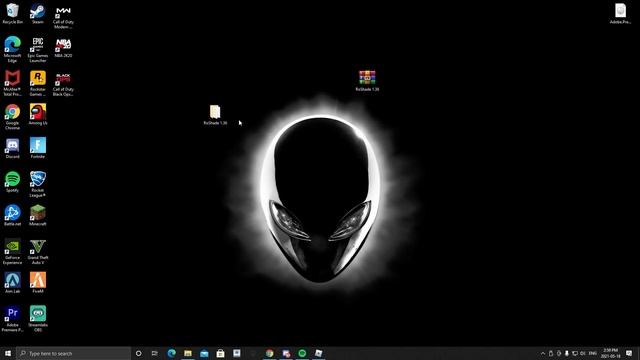Viewport: 640px width, 360px height.
Task: Select the Battle.net desktop shortcut
Action: point(12,216)
